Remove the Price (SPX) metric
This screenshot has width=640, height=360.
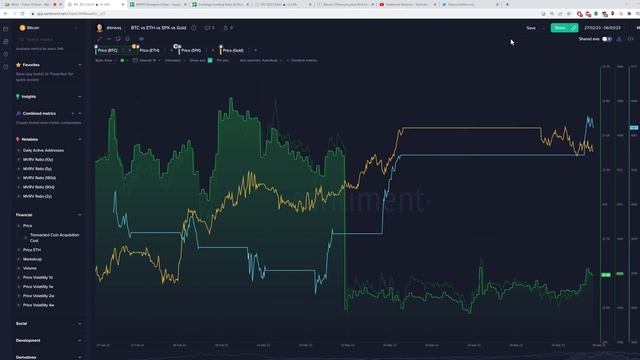click(x=213, y=50)
